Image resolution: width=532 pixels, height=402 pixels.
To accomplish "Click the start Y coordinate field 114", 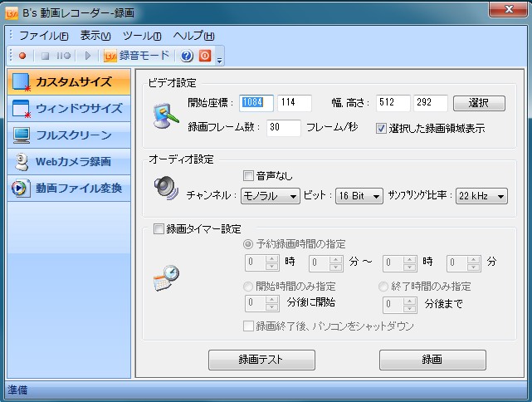I will click(295, 103).
